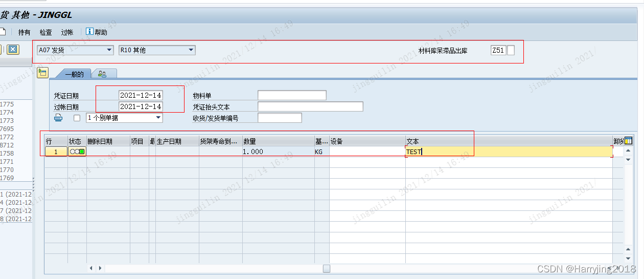Click the 过帐日期 date field

pos(141,106)
